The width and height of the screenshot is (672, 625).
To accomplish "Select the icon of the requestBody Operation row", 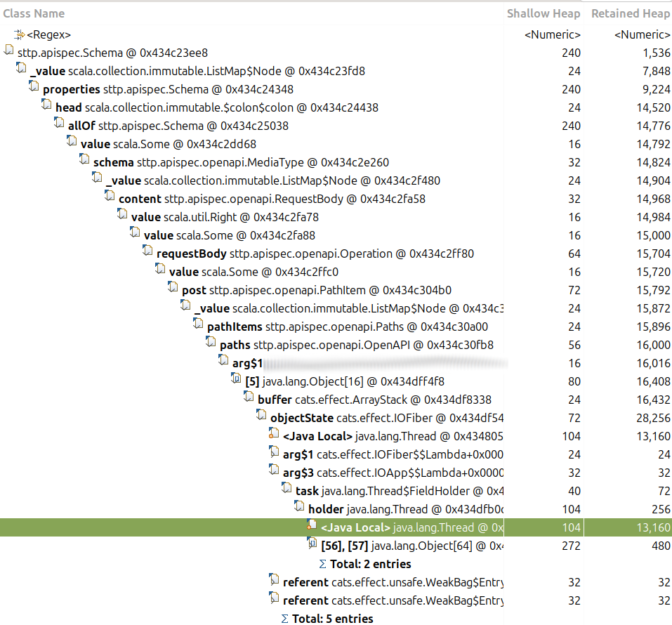I will (x=147, y=251).
